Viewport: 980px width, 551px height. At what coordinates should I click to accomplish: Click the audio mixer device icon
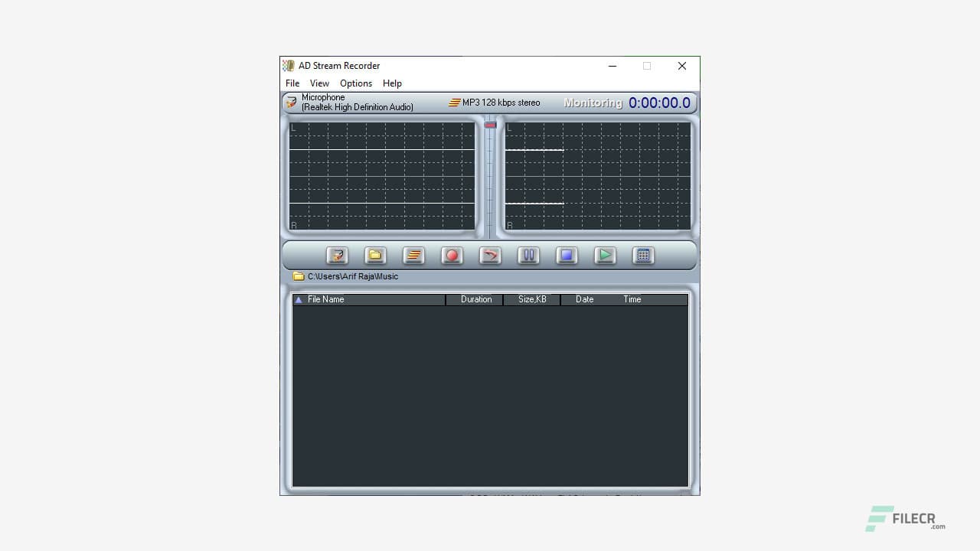337,256
